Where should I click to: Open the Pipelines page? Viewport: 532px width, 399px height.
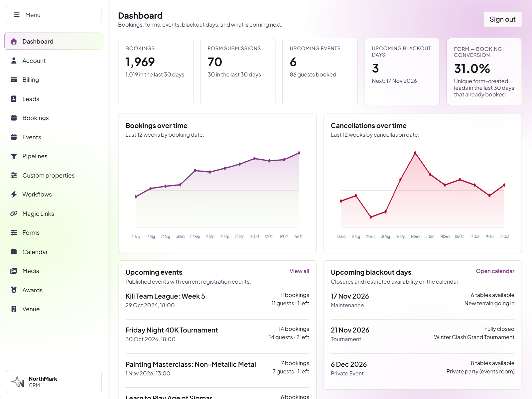[x=54, y=156]
